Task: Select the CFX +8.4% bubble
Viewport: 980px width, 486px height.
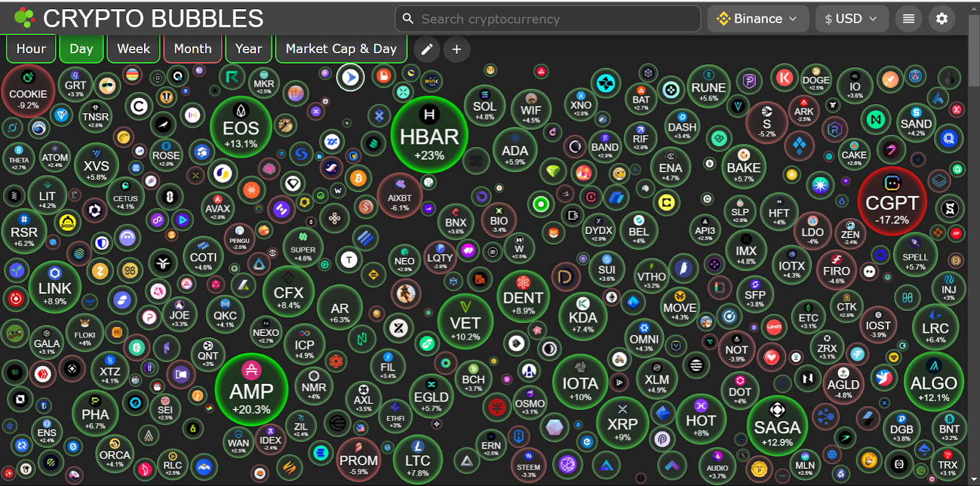Action: [x=288, y=292]
